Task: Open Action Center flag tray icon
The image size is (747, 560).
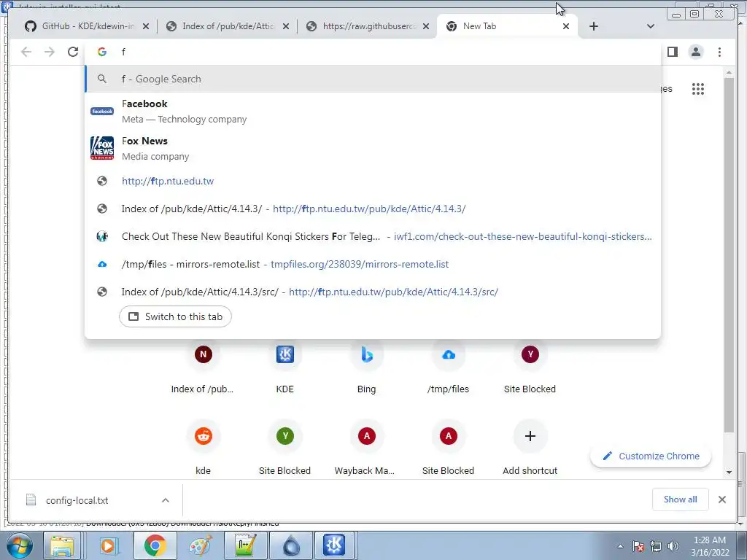Action: 638,546
